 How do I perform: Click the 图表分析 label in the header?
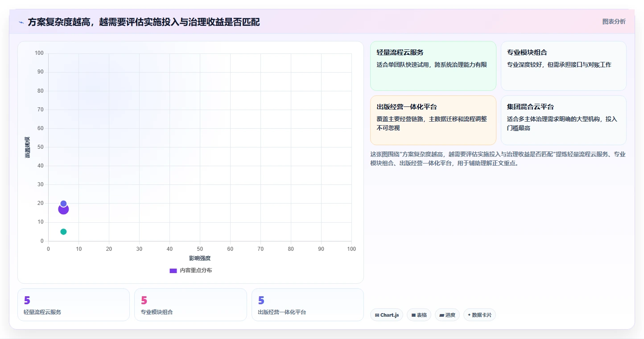coord(614,21)
